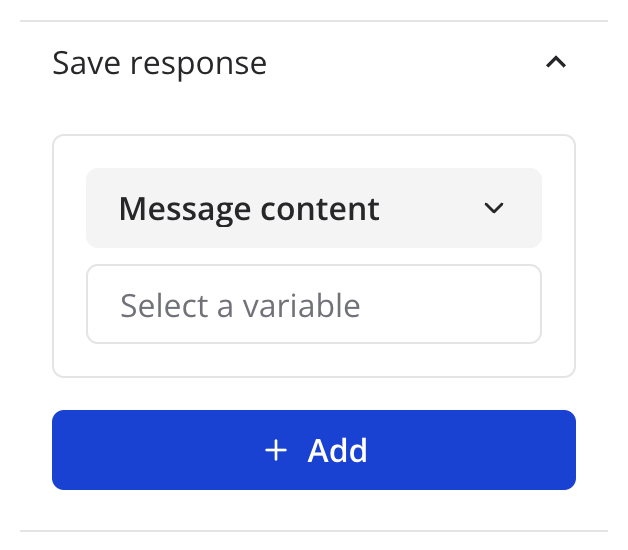The width and height of the screenshot is (628, 550).
Task: Open the Message content dropdown
Action: point(313,208)
